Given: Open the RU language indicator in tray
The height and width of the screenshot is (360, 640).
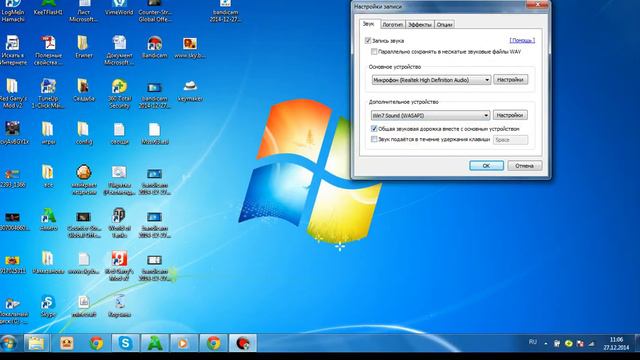Looking at the screenshot, I should (533, 342).
